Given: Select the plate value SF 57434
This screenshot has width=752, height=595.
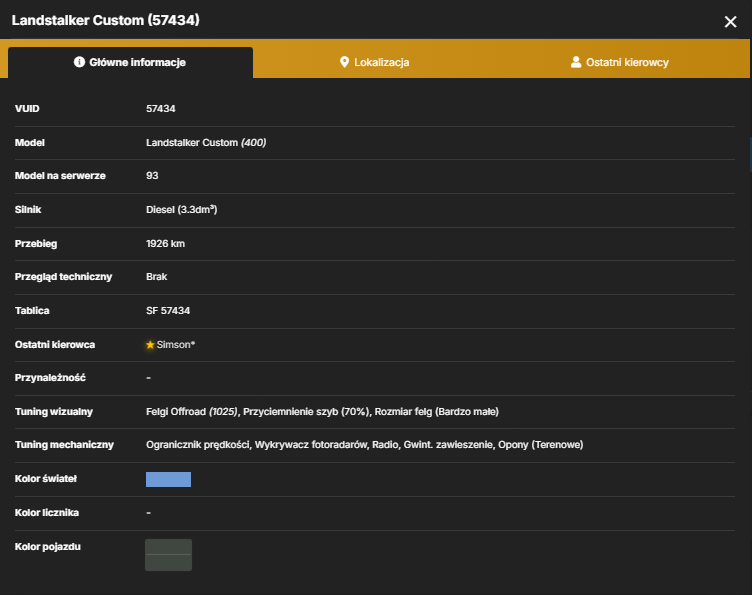Looking at the screenshot, I should (x=168, y=311).
